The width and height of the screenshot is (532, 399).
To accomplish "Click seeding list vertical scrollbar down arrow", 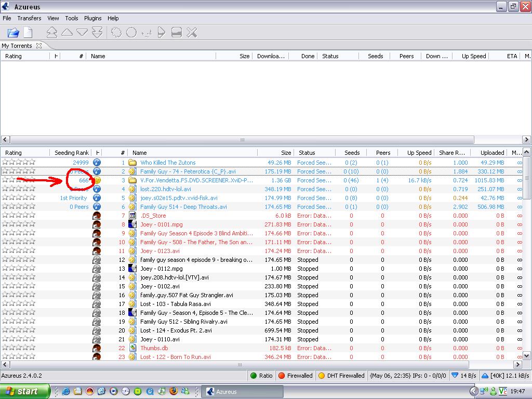I will (x=527, y=355).
